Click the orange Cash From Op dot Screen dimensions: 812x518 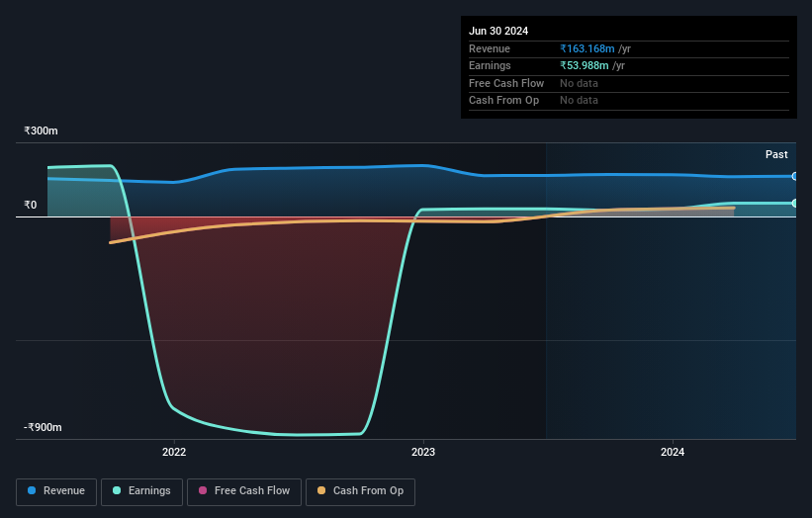(x=321, y=490)
